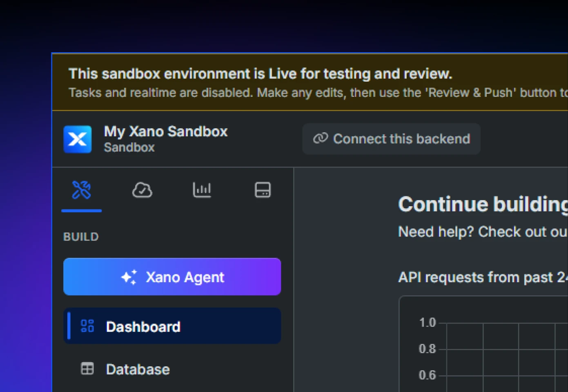This screenshot has height=392, width=568.
Task: Click the Xano logo icon
Action: (78, 139)
